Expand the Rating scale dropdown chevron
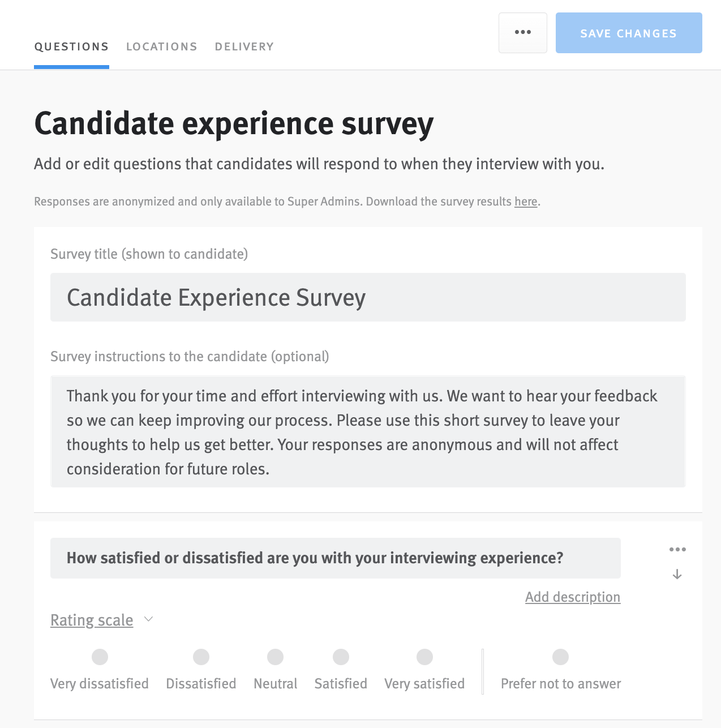This screenshot has width=721, height=728. 148,619
